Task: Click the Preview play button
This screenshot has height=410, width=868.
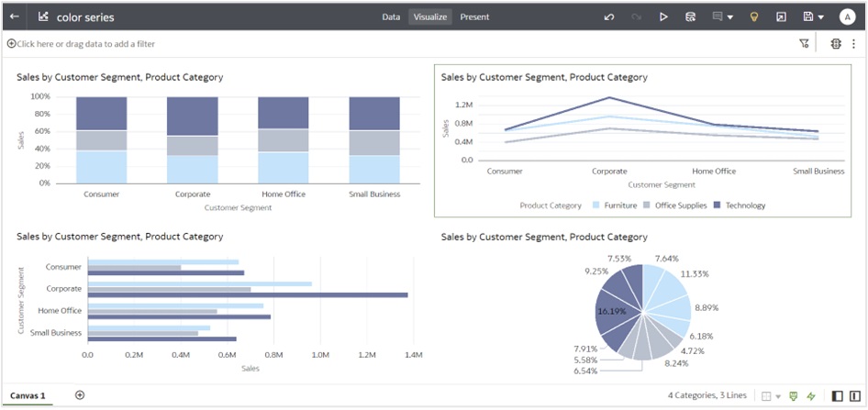Action: [x=663, y=17]
